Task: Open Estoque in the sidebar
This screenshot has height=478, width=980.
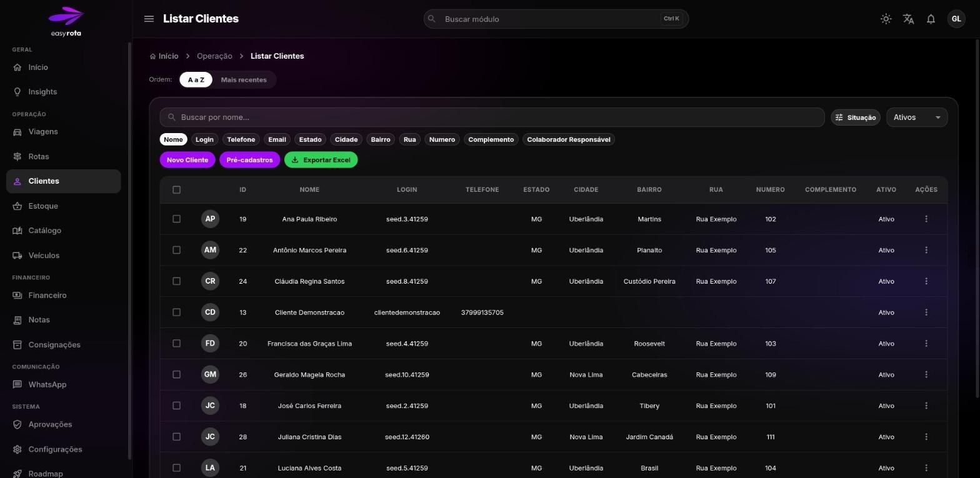Action: (63, 206)
